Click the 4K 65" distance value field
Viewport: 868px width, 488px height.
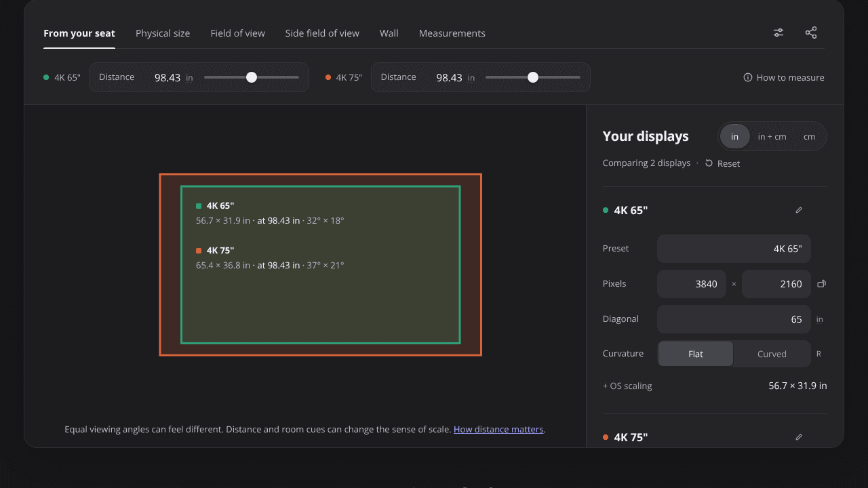point(167,77)
